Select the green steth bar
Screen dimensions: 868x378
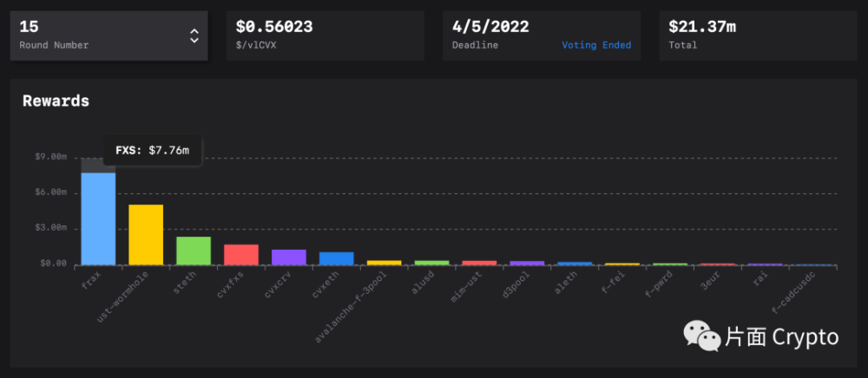click(x=194, y=251)
